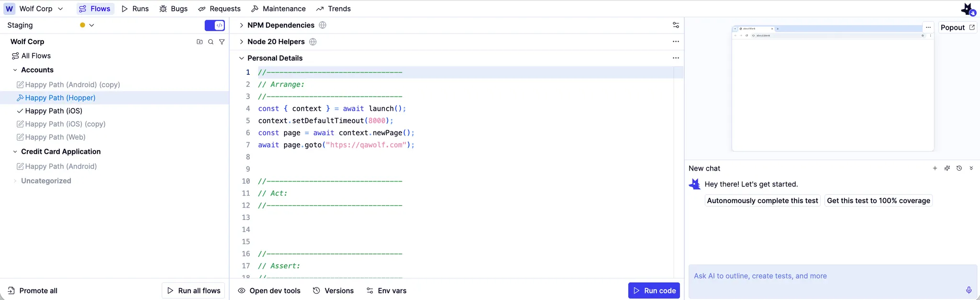Screen dimensions: 980x300
Task: Expand the Node 20 Helpers section
Action: (241, 42)
